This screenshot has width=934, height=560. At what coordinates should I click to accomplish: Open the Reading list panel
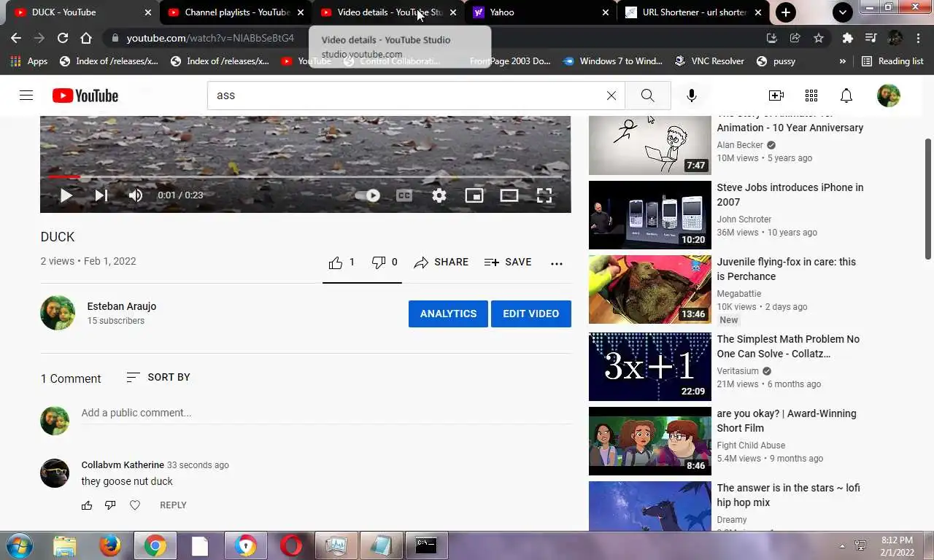point(892,61)
